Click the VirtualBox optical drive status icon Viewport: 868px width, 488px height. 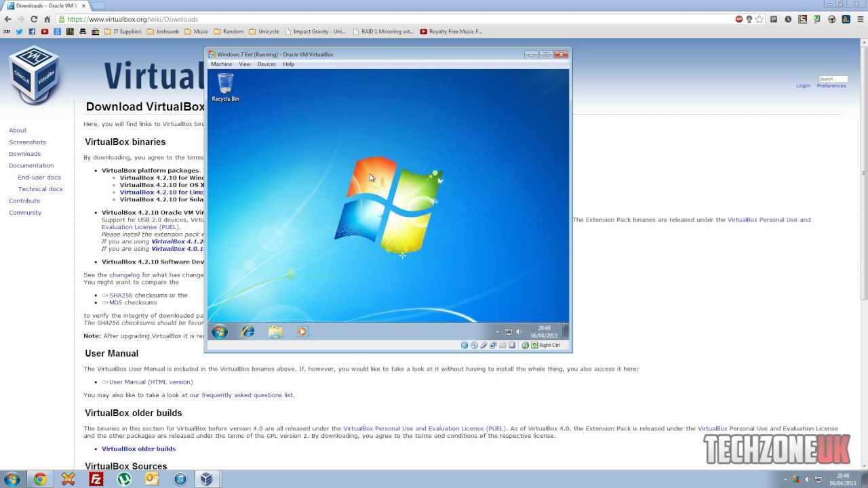tap(474, 345)
